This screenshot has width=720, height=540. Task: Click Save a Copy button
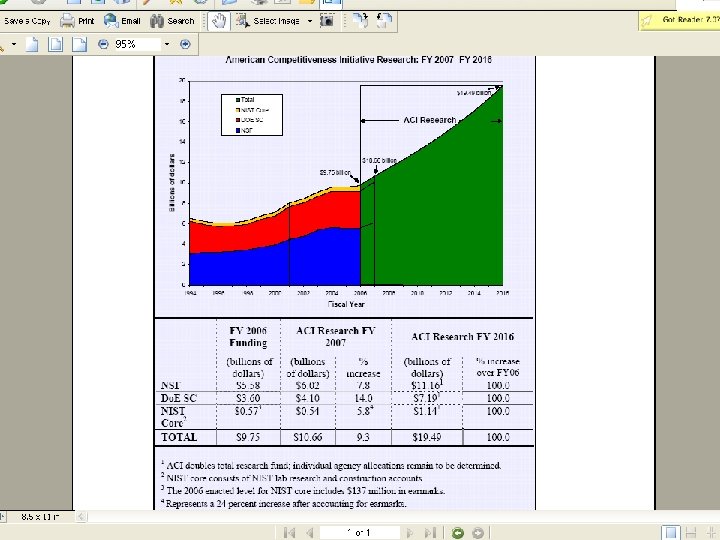26,21
